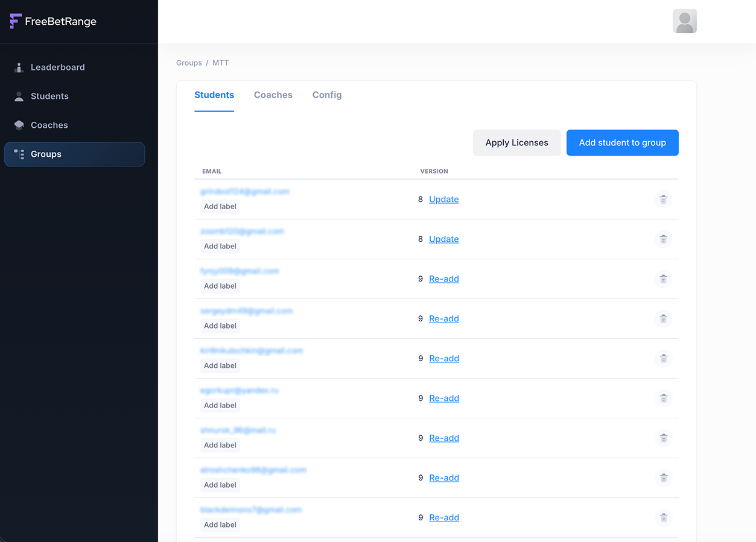756x542 pixels.
Task: Click Re-add on the third student row
Action: tap(443, 279)
